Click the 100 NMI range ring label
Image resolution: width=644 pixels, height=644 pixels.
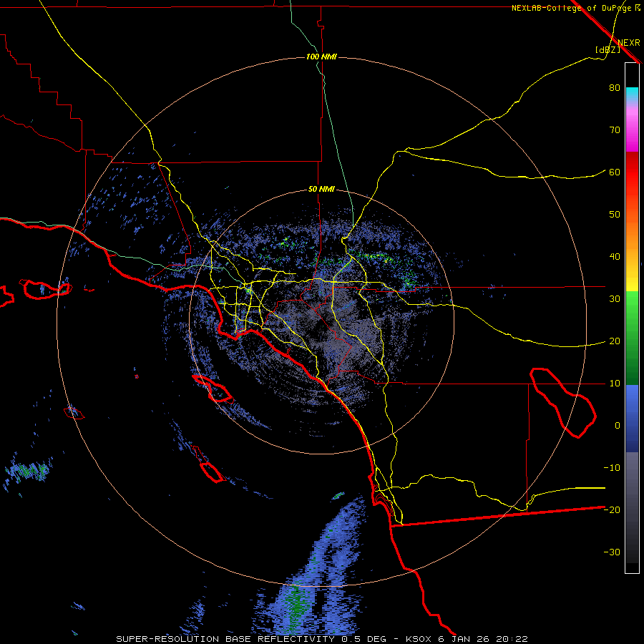(321, 57)
